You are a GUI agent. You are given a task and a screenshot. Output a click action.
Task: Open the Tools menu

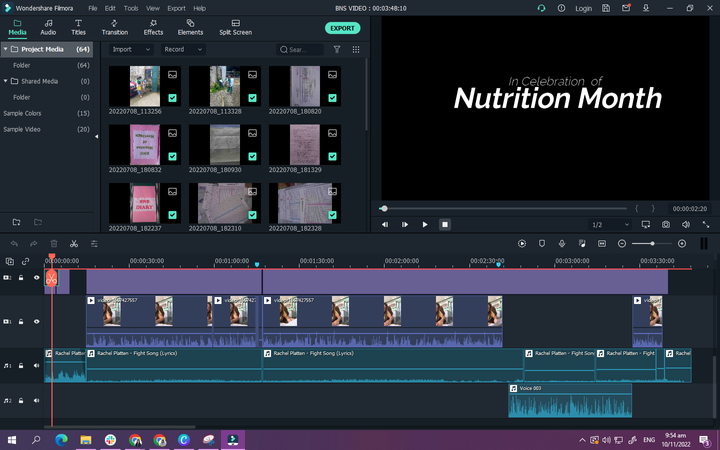pos(131,8)
